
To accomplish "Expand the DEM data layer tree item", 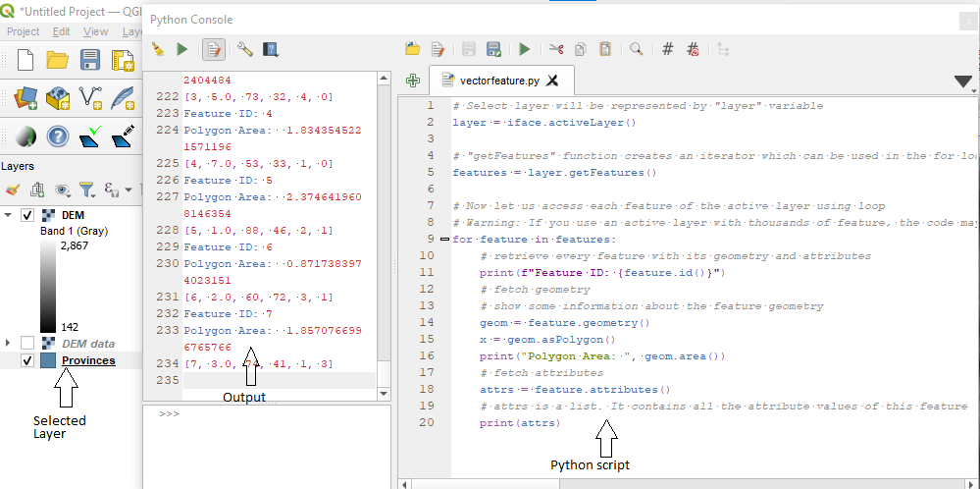I will 9,343.
